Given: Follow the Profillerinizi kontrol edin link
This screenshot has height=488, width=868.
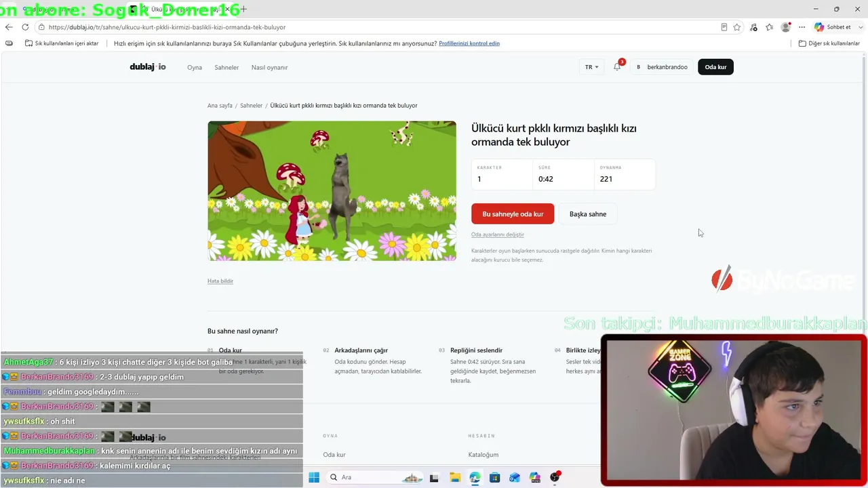Looking at the screenshot, I should 469,43.
